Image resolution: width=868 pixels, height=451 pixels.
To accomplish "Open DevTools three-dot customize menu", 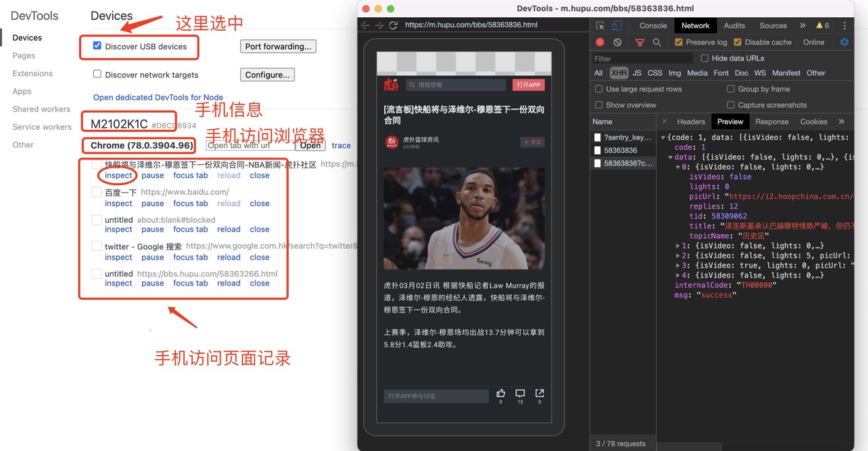I will point(844,26).
